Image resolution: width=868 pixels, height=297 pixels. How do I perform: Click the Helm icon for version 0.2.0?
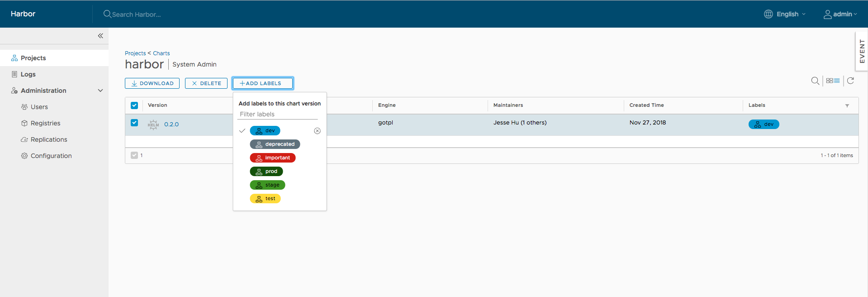click(x=153, y=125)
